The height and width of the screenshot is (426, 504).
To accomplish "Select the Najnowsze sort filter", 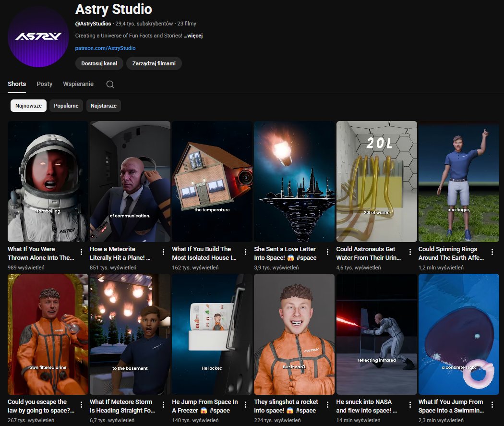I will [x=28, y=106].
